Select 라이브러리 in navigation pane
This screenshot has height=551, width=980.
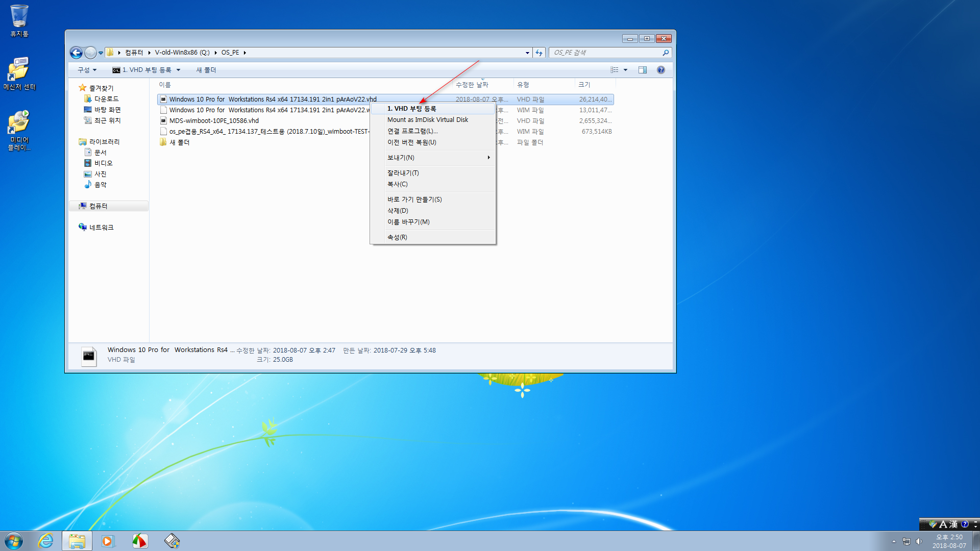[x=104, y=142]
